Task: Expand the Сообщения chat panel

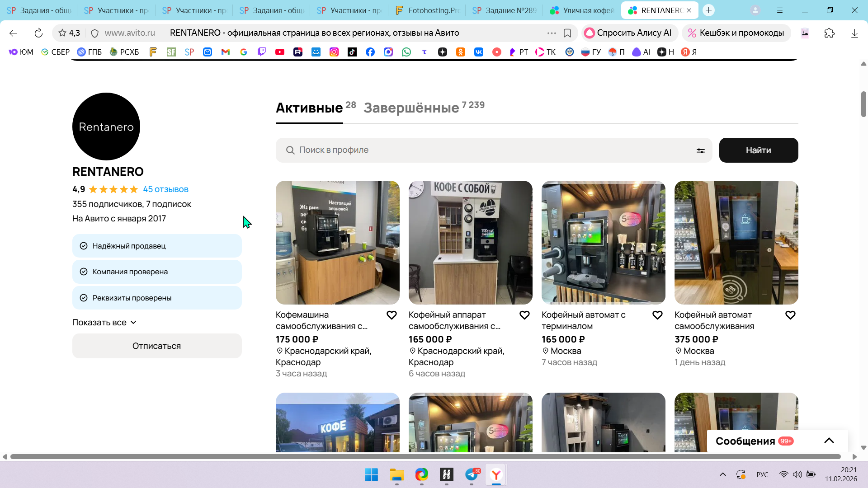Action: tap(829, 441)
